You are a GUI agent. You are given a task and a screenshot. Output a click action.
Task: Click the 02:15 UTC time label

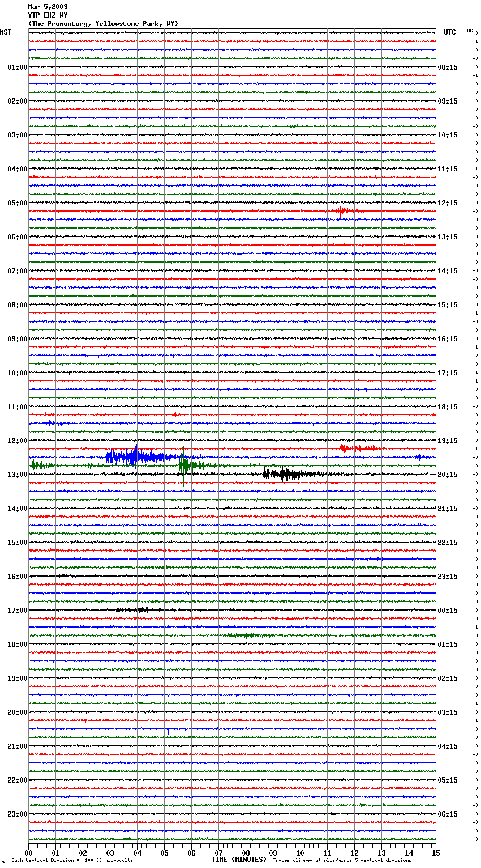tap(448, 678)
